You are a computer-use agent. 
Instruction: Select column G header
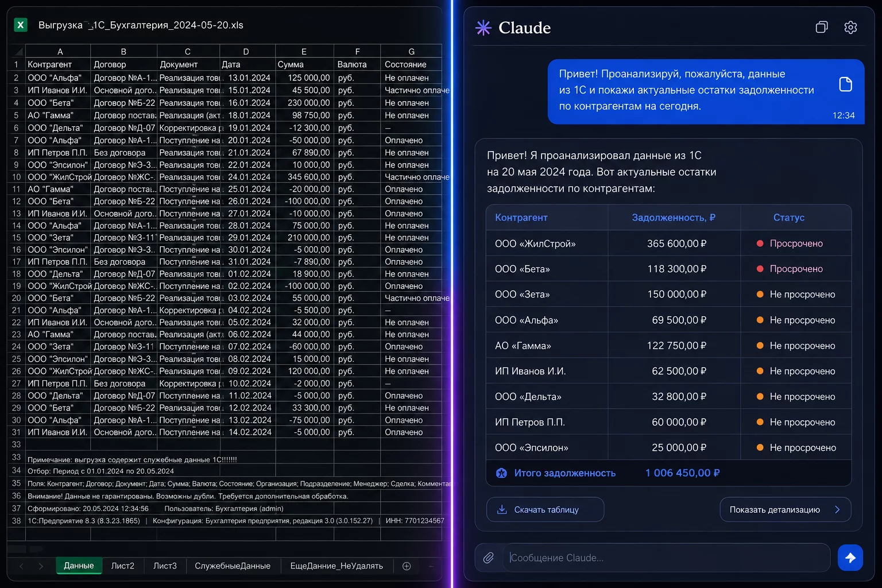[411, 51]
